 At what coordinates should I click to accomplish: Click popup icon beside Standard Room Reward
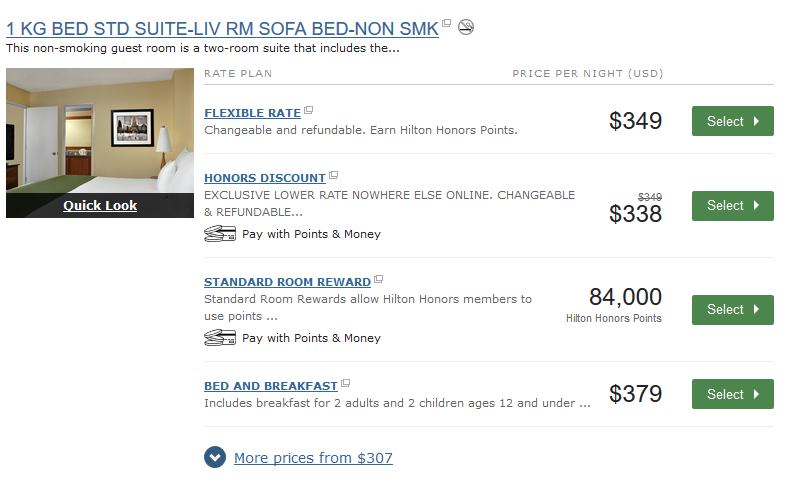(379, 279)
